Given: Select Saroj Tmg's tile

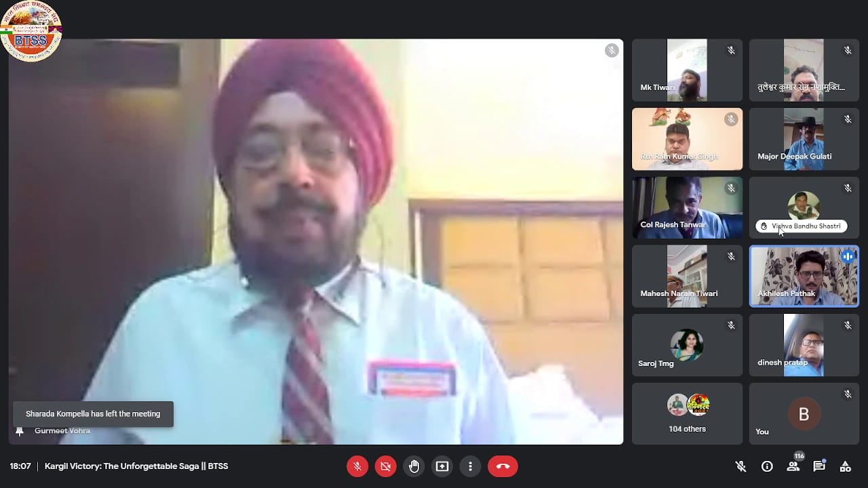Looking at the screenshot, I should click(687, 345).
